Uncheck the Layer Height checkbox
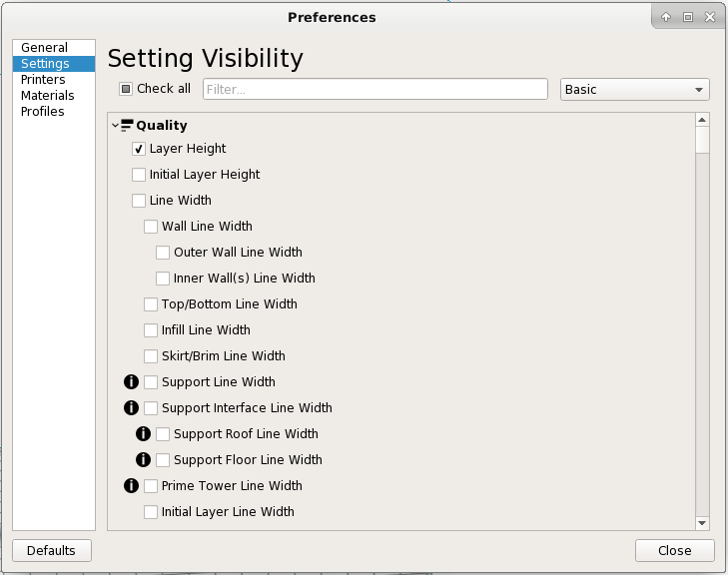728x575 pixels. coord(139,149)
